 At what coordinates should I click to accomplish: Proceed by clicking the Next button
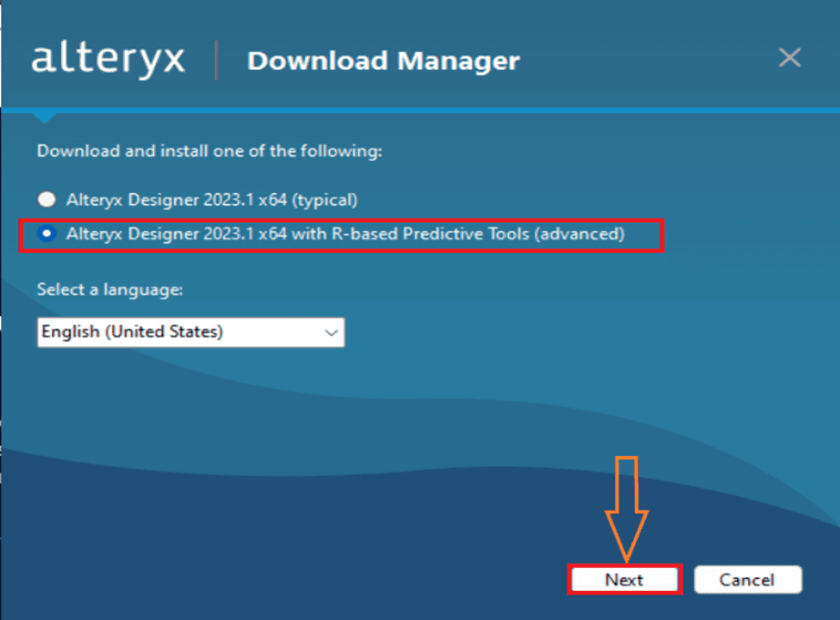click(624, 579)
